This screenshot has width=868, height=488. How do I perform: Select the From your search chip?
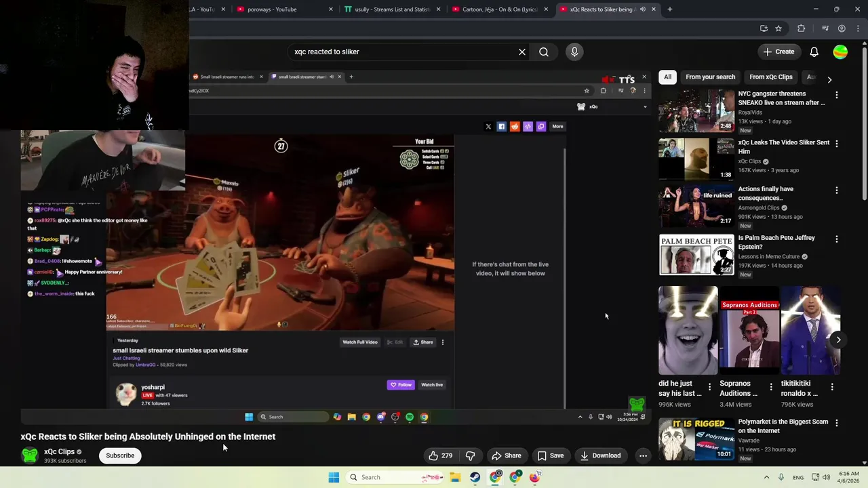tap(710, 77)
